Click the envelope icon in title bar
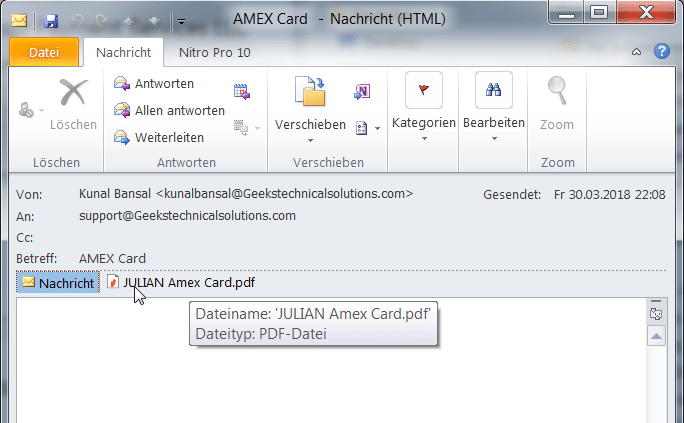 [19, 20]
